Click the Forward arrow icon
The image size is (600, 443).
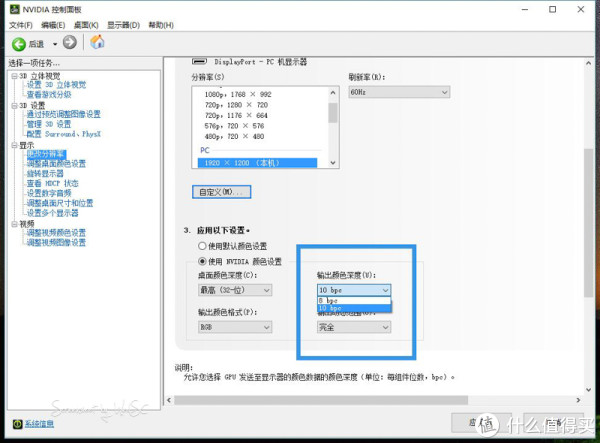point(70,42)
